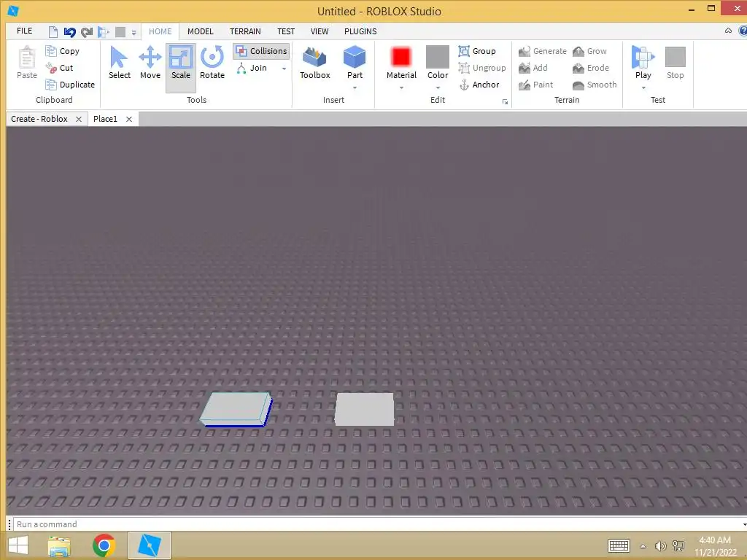Open the VIEW ribbon tab
The width and height of the screenshot is (747, 560).
pyautogui.click(x=320, y=31)
